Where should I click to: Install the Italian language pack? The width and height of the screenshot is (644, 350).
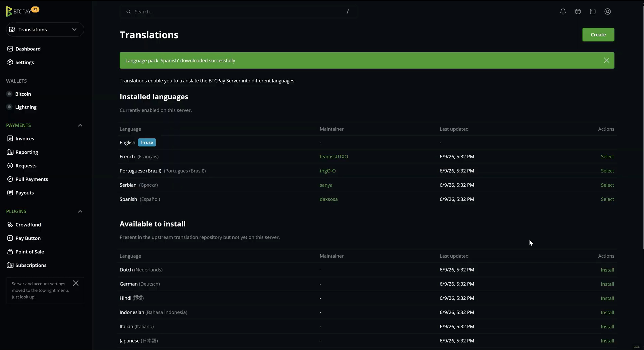coord(607,327)
